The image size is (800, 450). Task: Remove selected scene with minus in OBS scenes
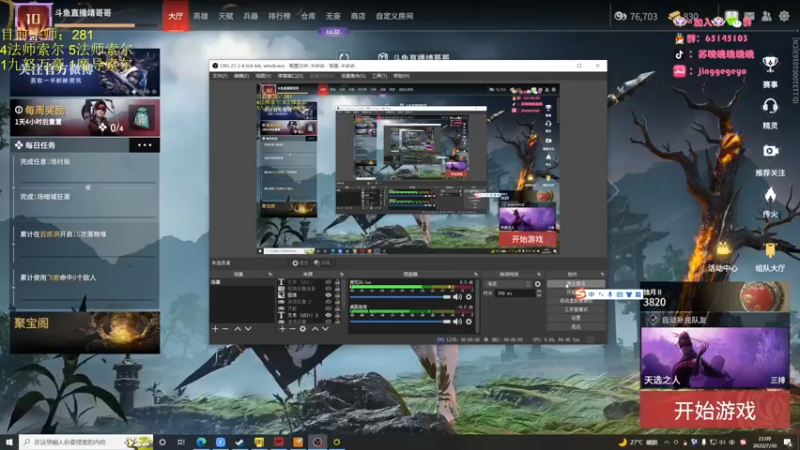click(226, 329)
